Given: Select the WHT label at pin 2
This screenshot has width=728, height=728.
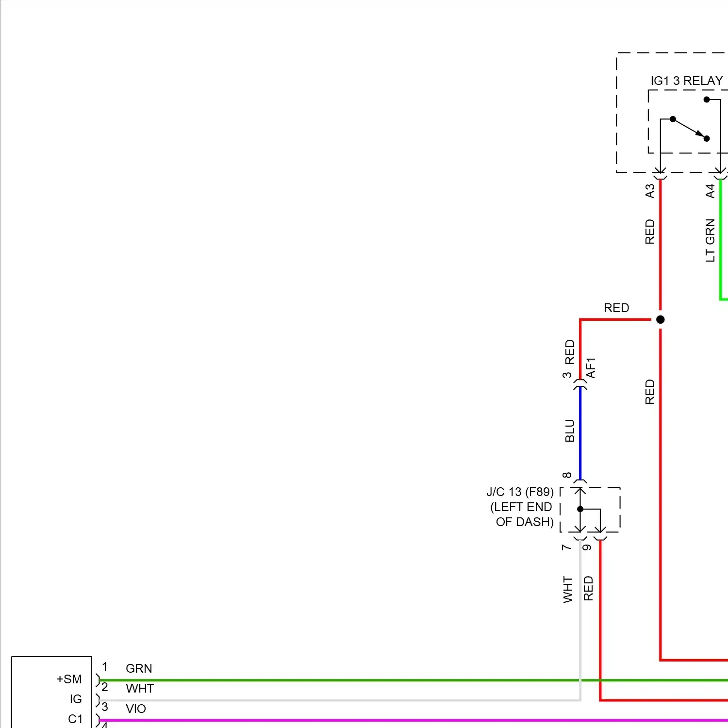Looking at the screenshot, I should click(x=140, y=688).
